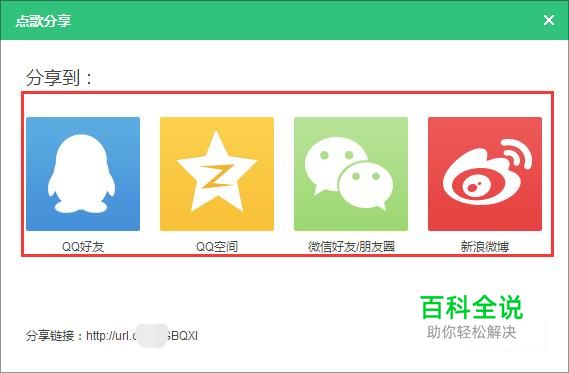
Task: Share to QQ friends via penguin icon
Action: click(x=83, y=174)
